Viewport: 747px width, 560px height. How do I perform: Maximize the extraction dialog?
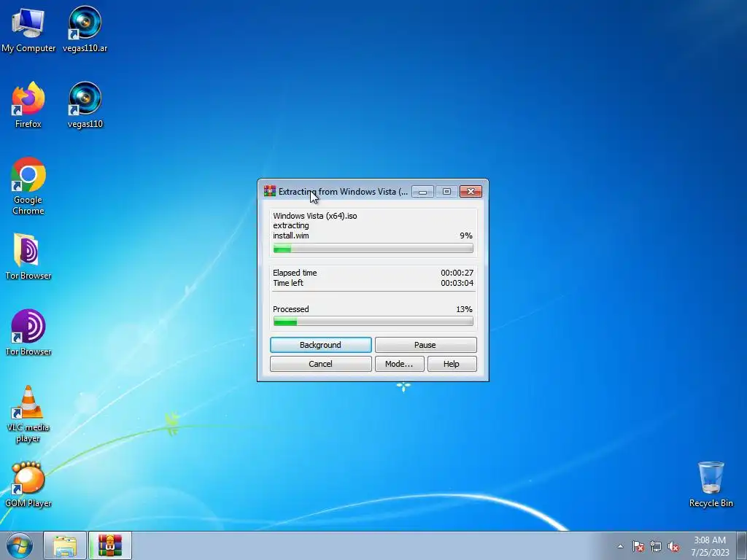click(x=446, y=192)
